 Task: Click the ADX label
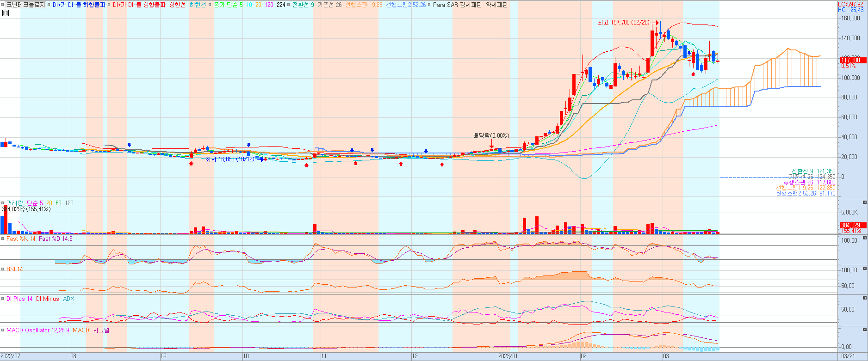coord(68,299)
